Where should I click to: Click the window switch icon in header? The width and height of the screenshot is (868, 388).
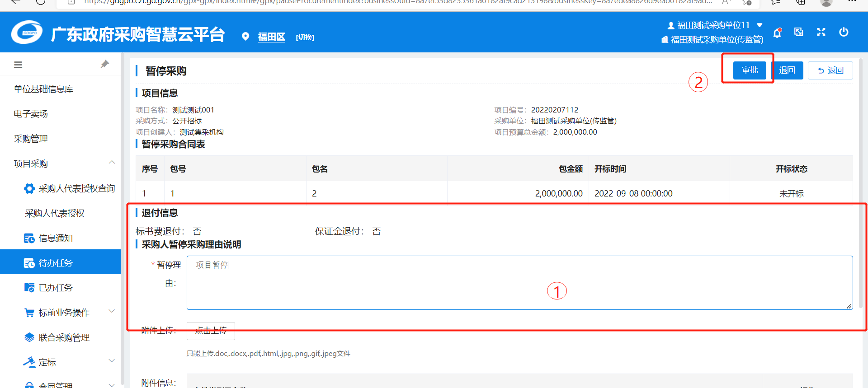[799, 32]
